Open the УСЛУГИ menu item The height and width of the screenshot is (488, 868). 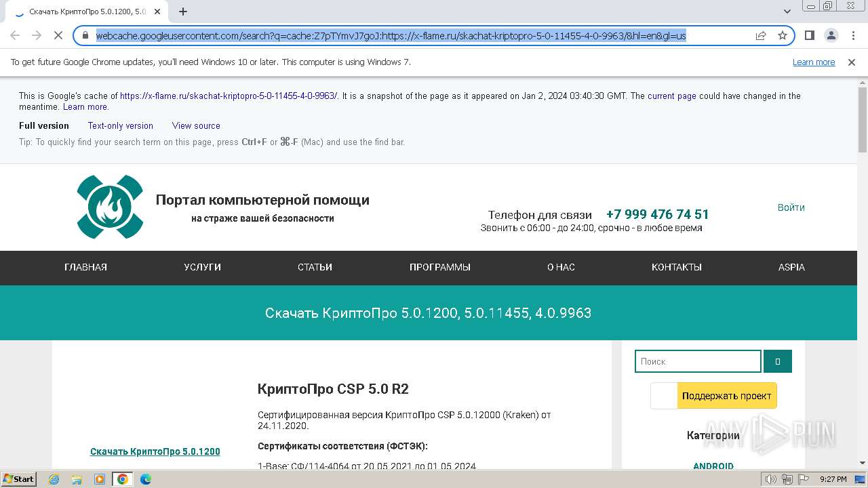(202, 267)
